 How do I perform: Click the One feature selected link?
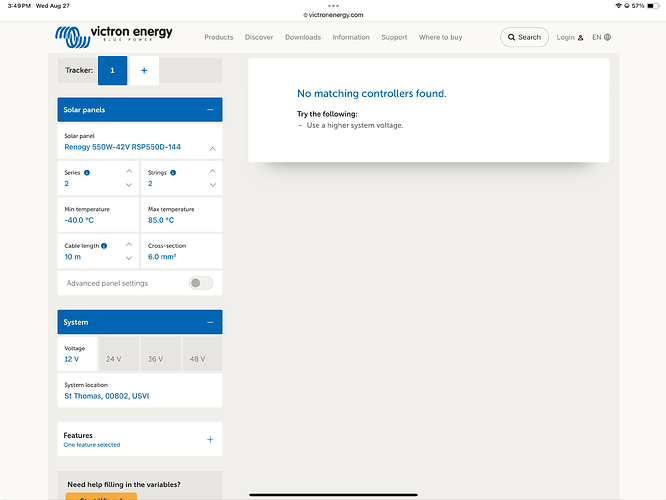pos(92,445)
